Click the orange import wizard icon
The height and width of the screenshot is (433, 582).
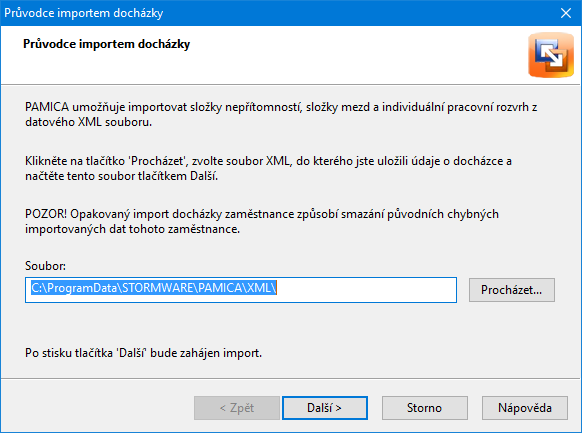coord(551,55)
